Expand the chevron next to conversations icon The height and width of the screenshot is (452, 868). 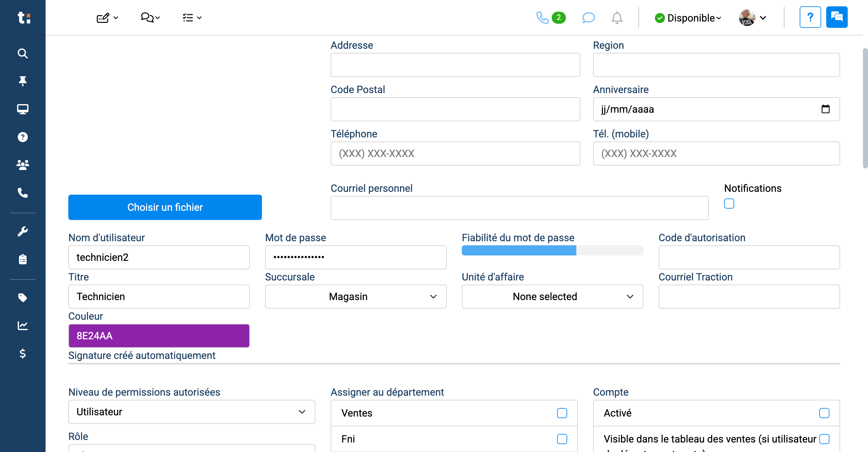pos(157,18)
